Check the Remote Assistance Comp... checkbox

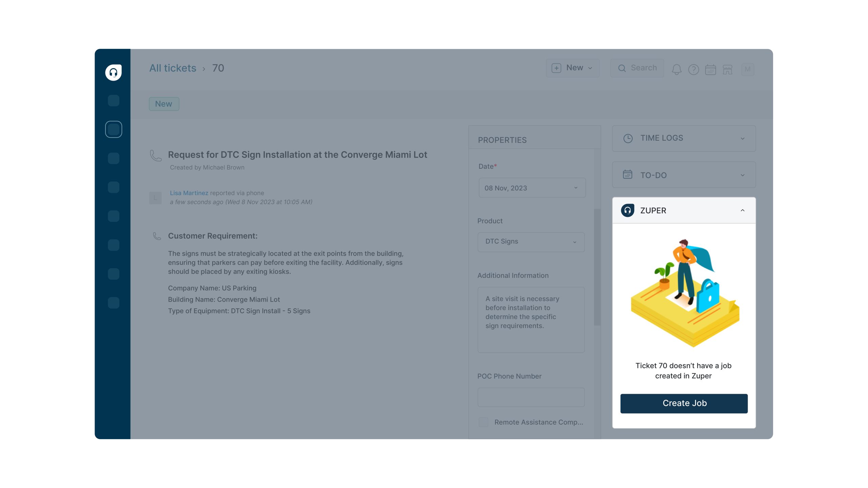(x=483, y=422)
